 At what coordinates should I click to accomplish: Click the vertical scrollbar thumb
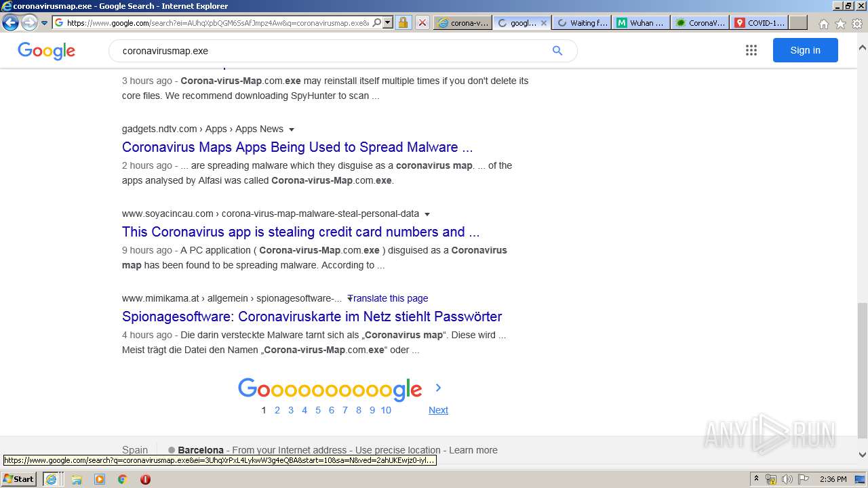click(x=862, y=371)
